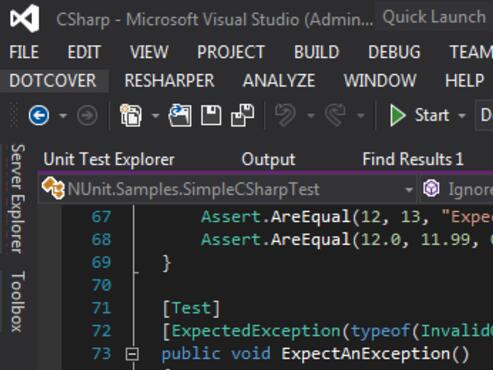This screenshot has width=493, height=370.
Task: Expand the New Project icon dropdown arrow
Action: 155,116
